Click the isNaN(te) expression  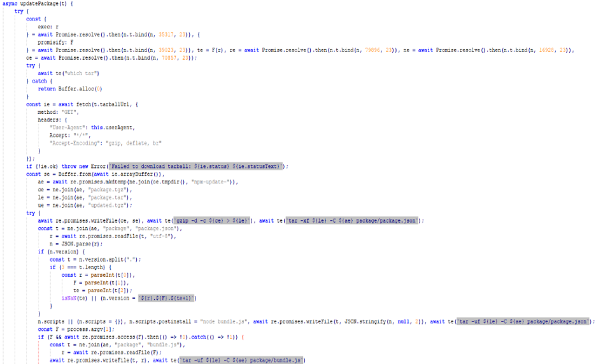76,298
